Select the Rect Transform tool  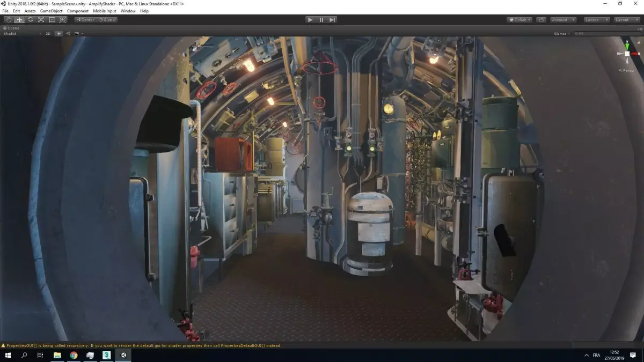point(52,20)
